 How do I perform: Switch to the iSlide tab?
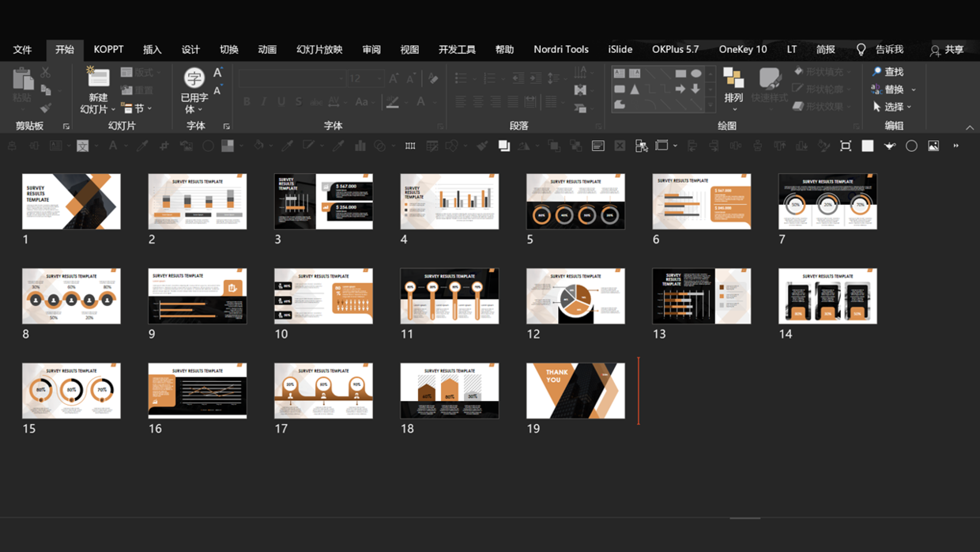620,49
